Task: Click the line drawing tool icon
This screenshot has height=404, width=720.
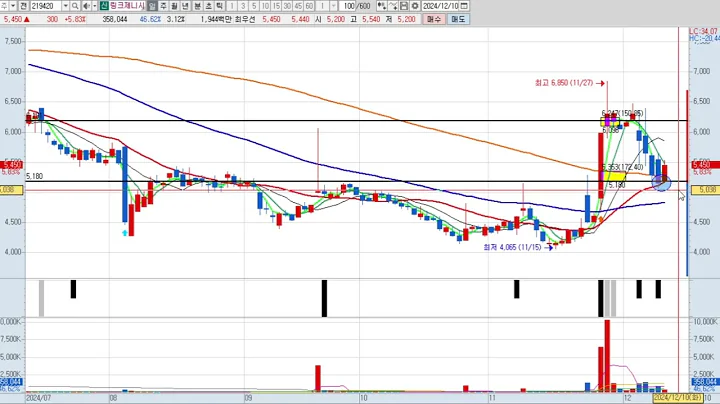Action: tap(393, 6)
